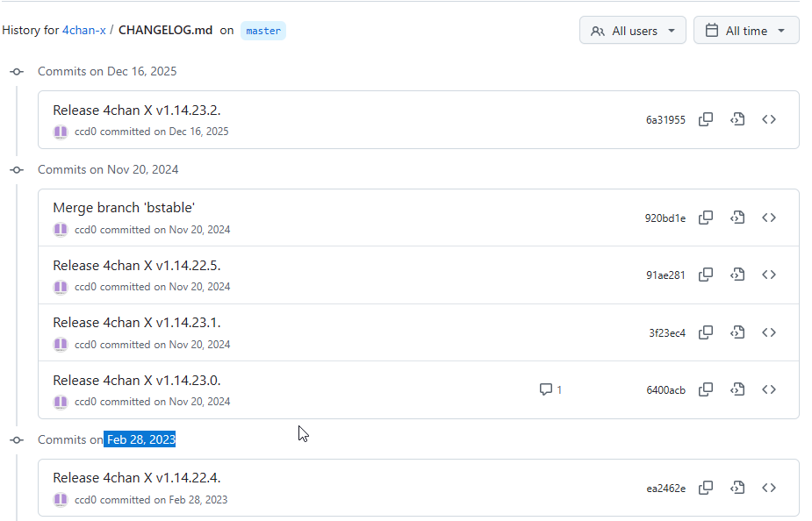This screenshot has width=812, height=521.
Task: Click CHANGELOG.md file name in header
Action: point(166,30)
